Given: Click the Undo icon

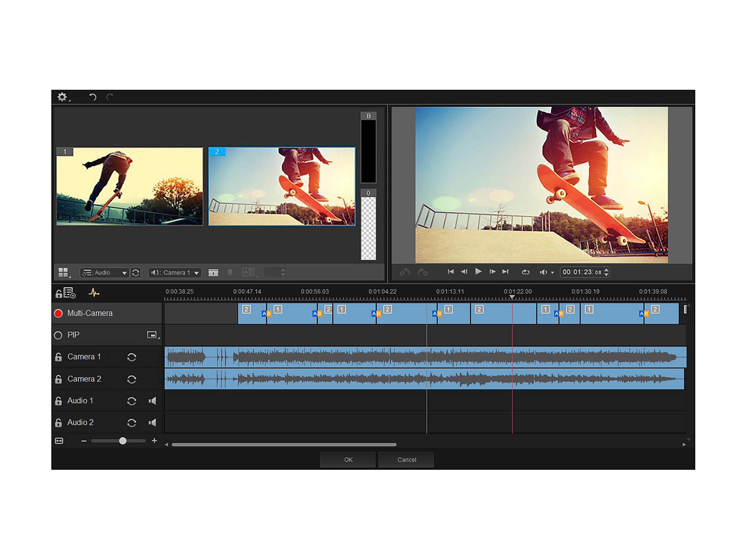Looking at the screenshot, I should click(x=92, y=98).
